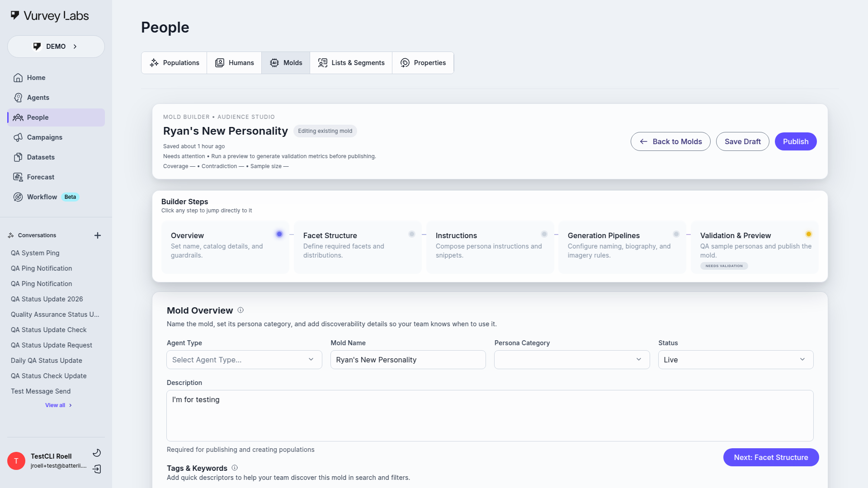Click the log out icon
The width and height of the screenshot is (868, 488).
pos(97,469)
